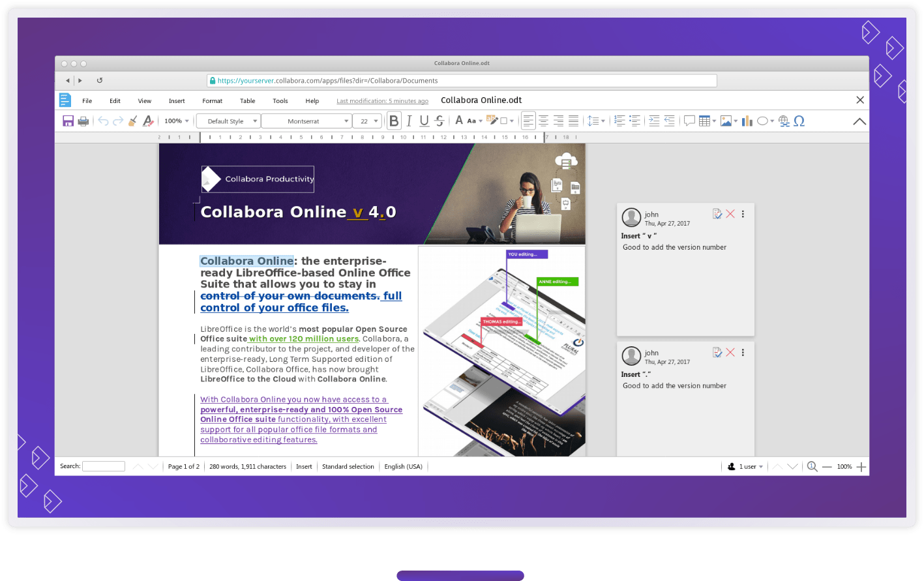Accept the tracked change Insert "."
Image resolution: width=924 pixels, height=581 pixels.
tap(717, 352)
